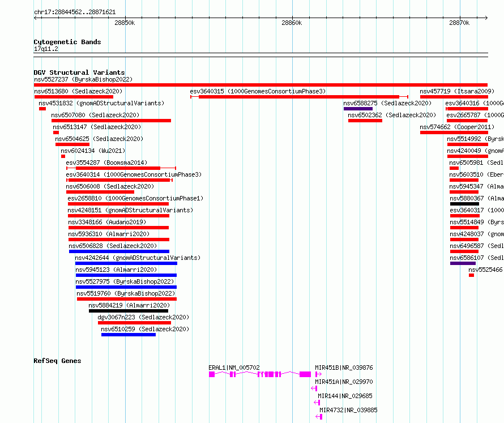
Task: Click the nsv3348166 (Audano2019) label
Action: click(107, 222)
